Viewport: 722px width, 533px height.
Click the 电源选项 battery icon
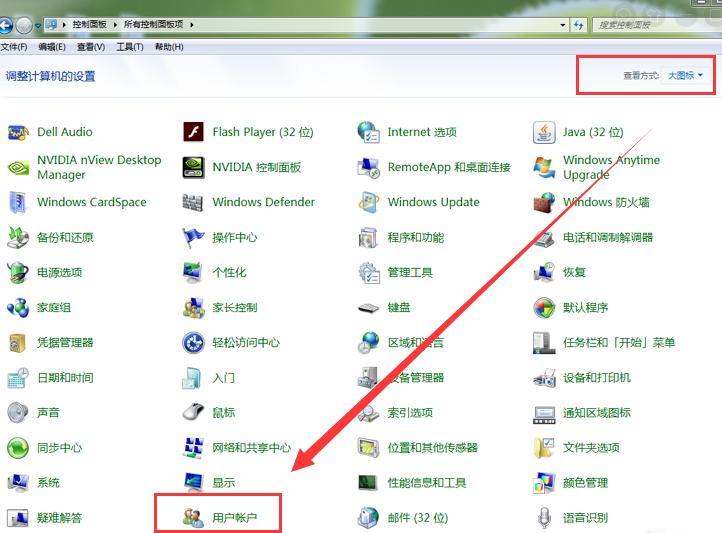(18, 272)
